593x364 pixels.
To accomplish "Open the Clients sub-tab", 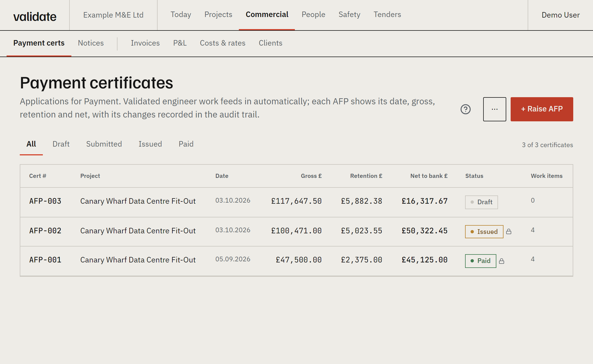I will (270, 43).
